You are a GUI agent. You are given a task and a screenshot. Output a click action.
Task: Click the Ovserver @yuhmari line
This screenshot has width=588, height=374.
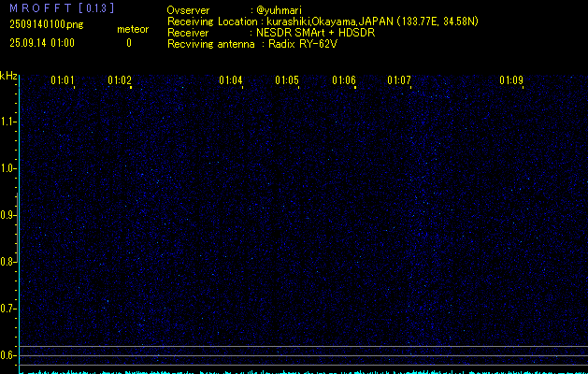[235, 10]
